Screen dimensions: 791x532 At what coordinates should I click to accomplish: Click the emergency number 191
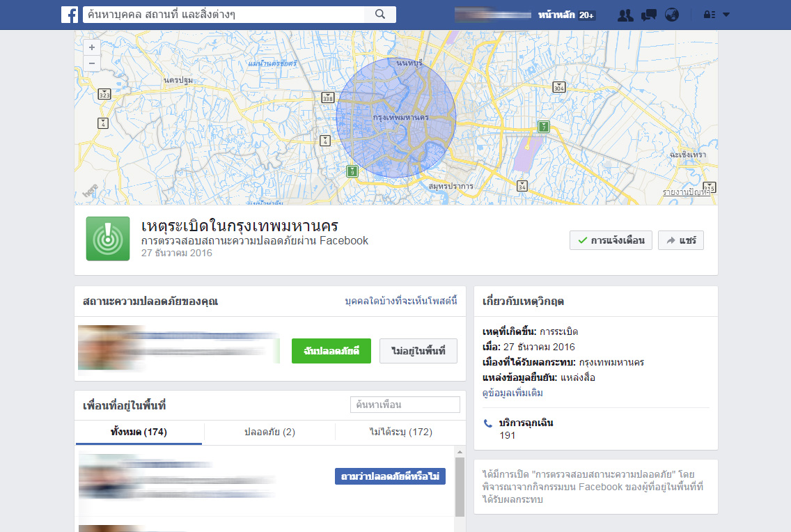508,435
